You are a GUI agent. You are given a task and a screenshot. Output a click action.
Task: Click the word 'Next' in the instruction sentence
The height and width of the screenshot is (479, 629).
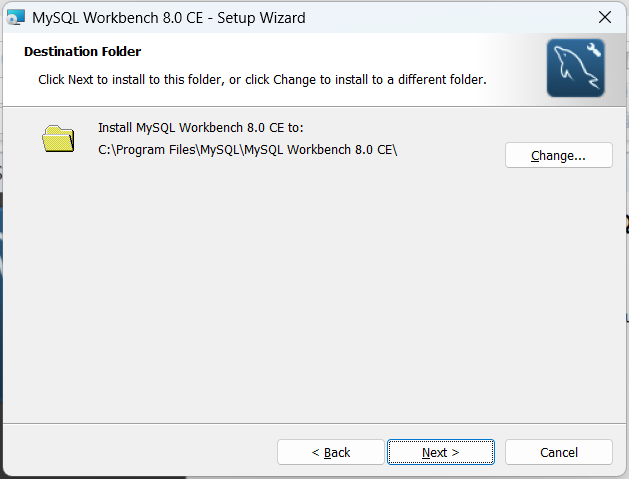pos(80,79)
